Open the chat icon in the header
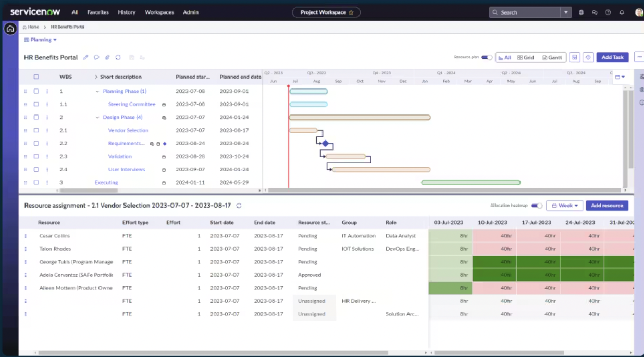 [x=595, y=12]
